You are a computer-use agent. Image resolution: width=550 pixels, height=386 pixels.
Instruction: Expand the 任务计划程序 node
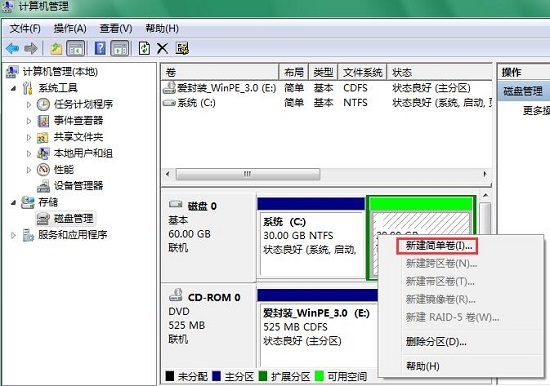[29, 105]
